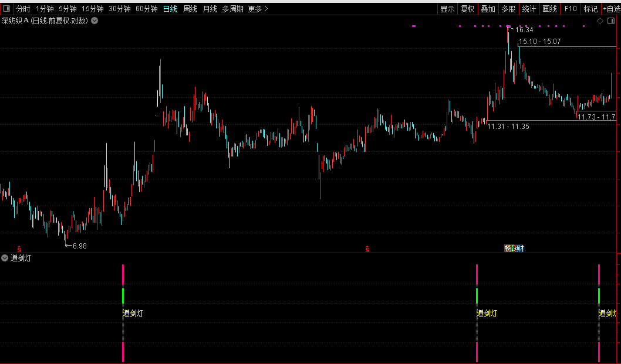Click the 道剑灯 indicator panel title
This screenshot has height=364, width=621.
[x=21, y=258]
